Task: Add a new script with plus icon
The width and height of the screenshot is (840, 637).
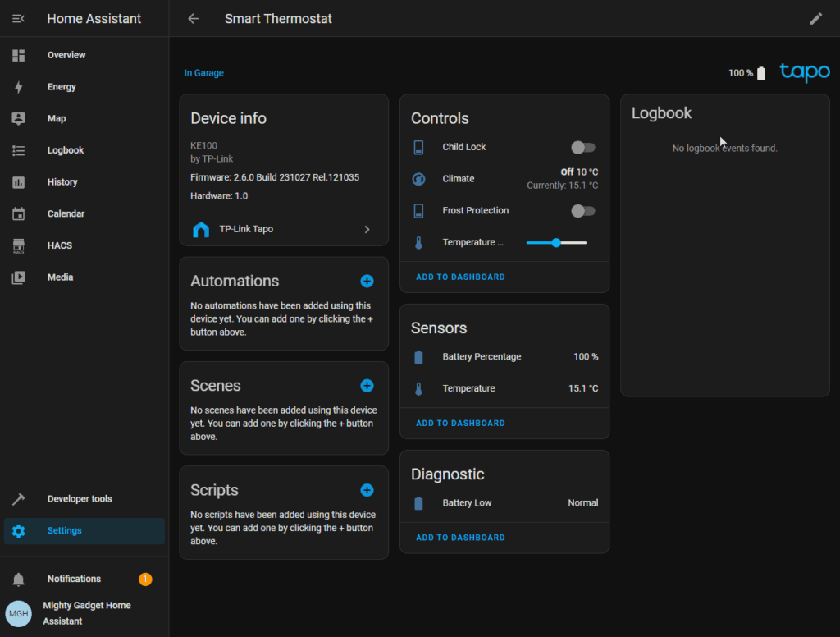Action: coord(367,490)
